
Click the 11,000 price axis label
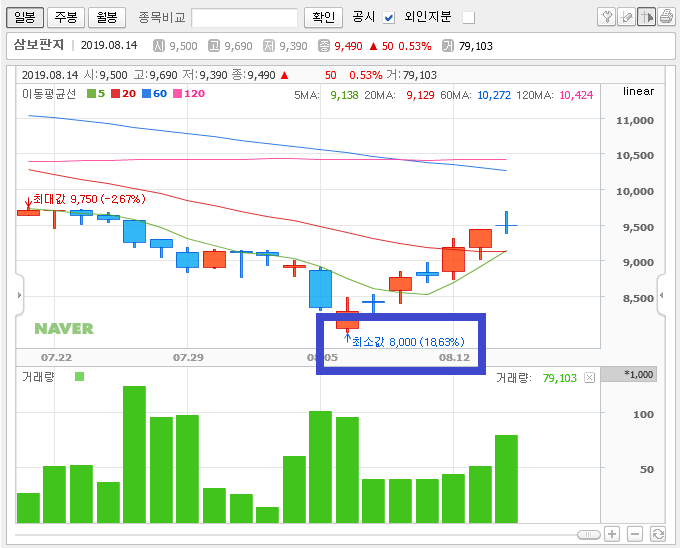[x=635, y=121]
